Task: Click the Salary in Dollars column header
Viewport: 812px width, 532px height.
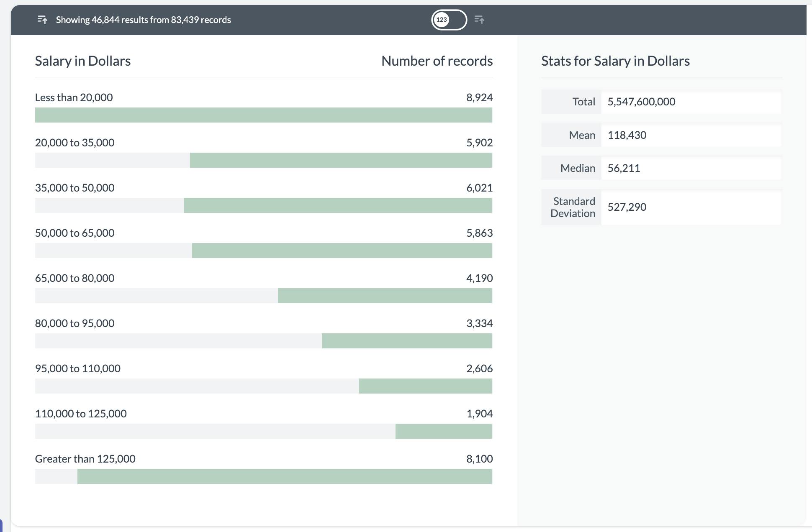Action: (82, 61)
